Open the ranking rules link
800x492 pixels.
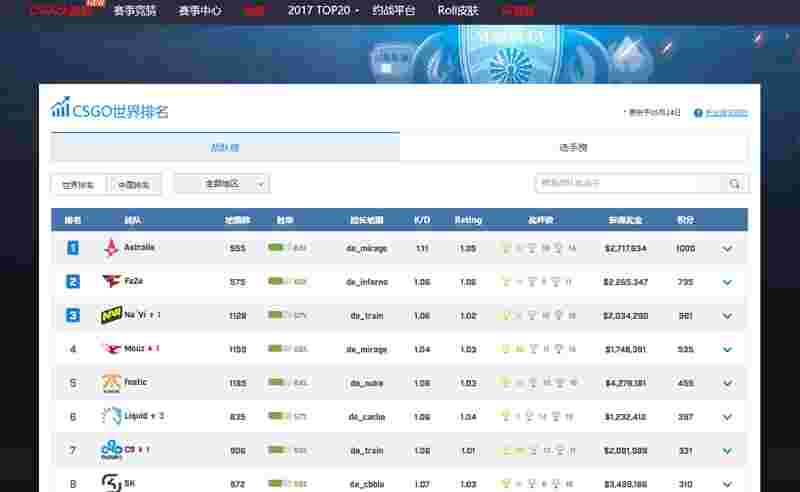click(x=727, y=113)
